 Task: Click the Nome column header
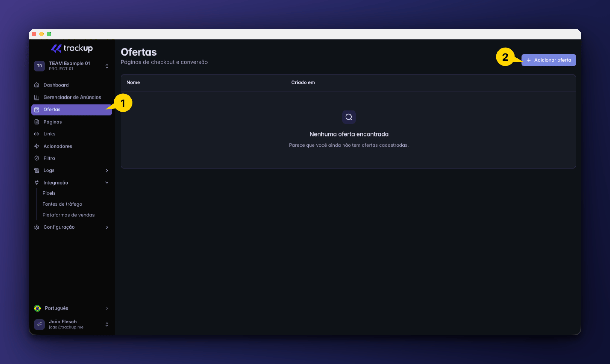coord(133,83)
